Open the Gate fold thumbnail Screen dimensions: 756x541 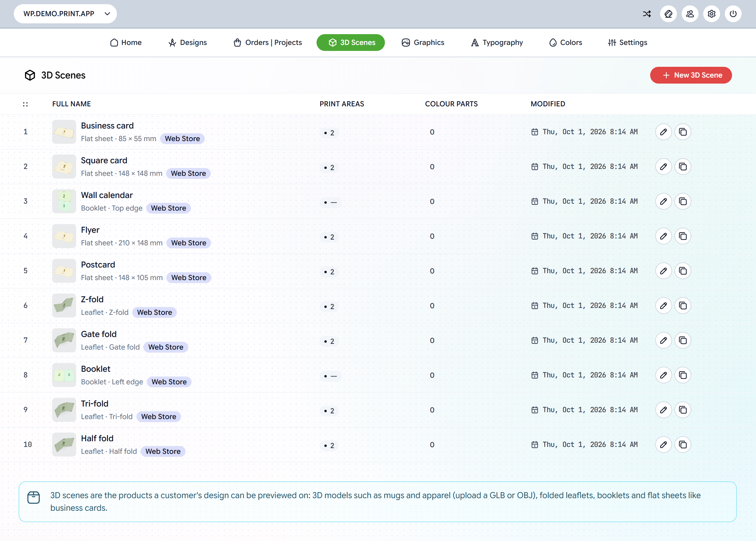click(64, 341)
